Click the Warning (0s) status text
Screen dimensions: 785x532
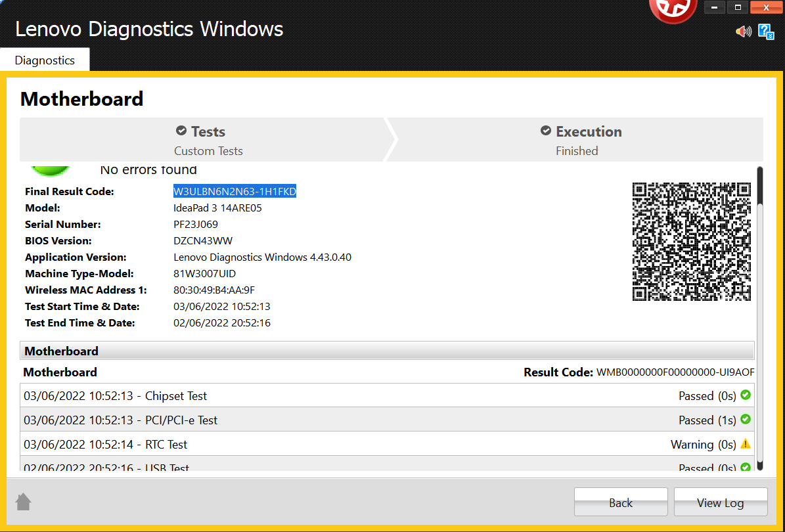point(704,445)
